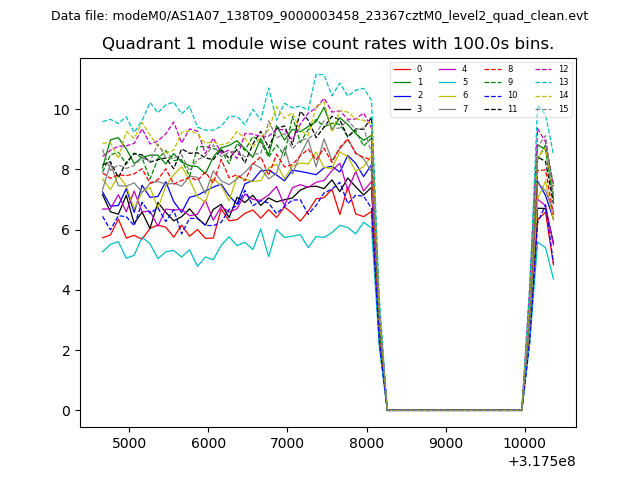640x480 pixels.
Task: Select legend label 13
Action: pos(563,82)
